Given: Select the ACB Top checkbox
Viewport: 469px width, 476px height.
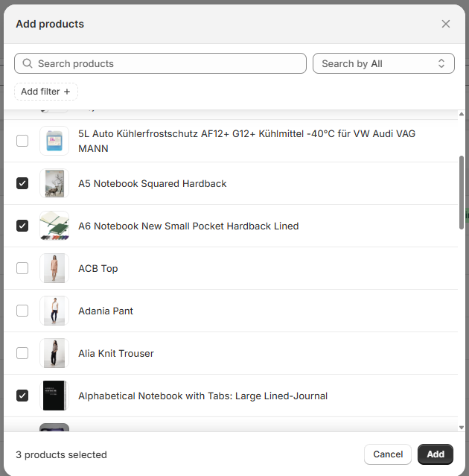Looking at the screenshot, I should click(x=22, y=268).
